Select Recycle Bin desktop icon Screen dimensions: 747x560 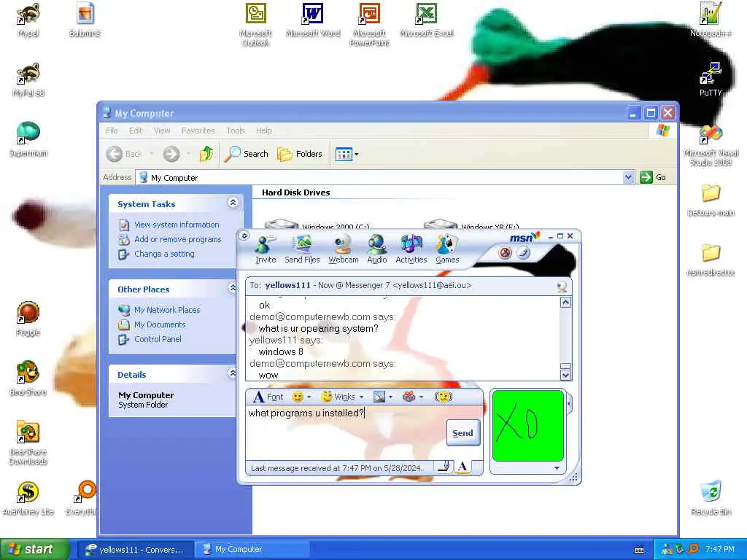point(711,499)
